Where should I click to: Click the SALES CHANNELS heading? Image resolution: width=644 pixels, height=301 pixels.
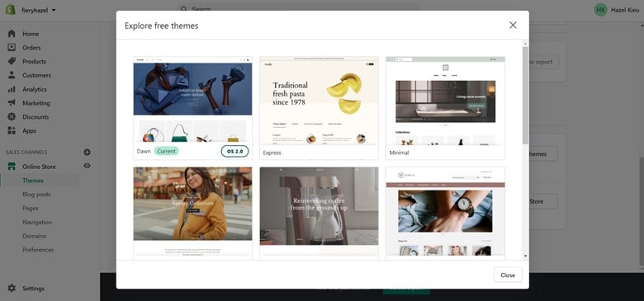pos(26,152)
